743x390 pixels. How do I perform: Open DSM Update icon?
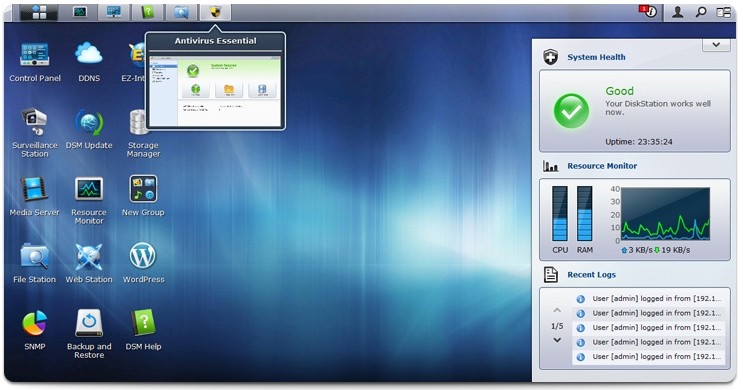point(89,129)
